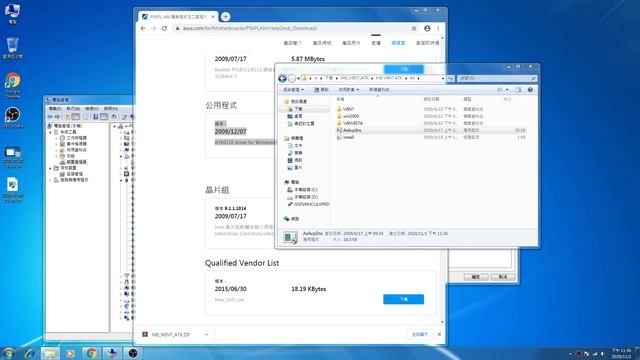Open Local Disk (C:) in navigation pane
The width and height of the screenshot is (640, 360).
302,189
